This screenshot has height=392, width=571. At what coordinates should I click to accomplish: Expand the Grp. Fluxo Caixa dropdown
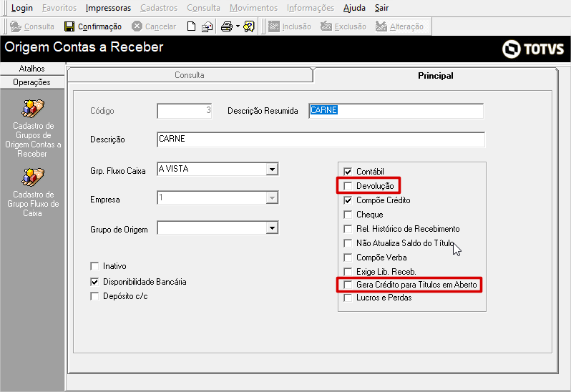[x=272, y=170]
